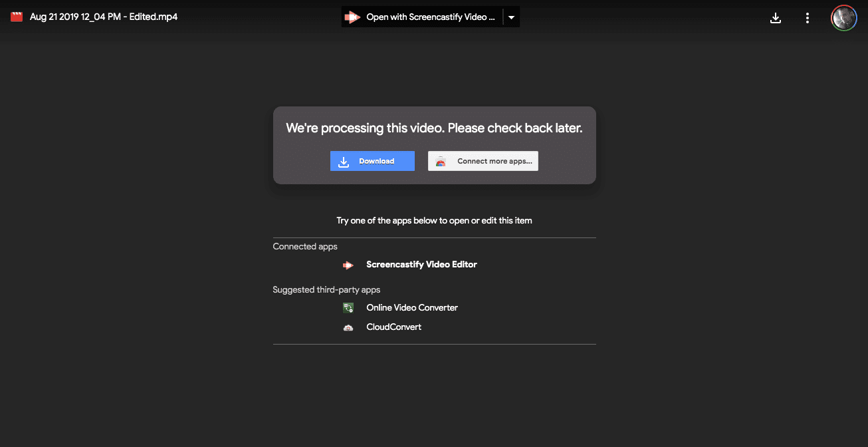Click the Online Video Converter icon

tap(348, 308)
